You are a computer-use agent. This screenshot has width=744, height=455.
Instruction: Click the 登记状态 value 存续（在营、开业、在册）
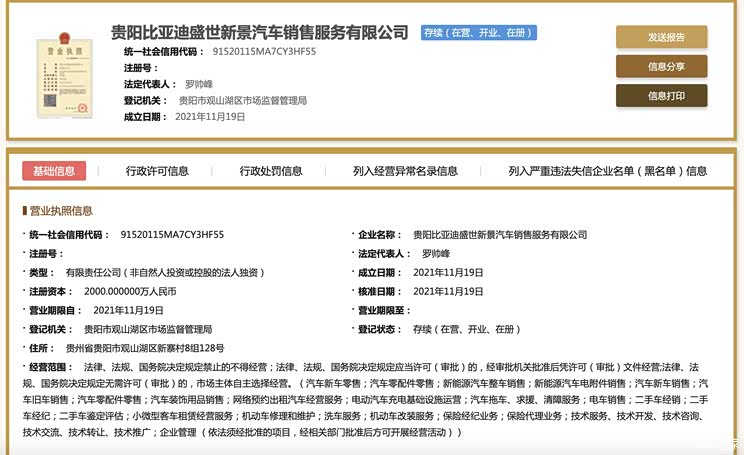tap(467, 329)
